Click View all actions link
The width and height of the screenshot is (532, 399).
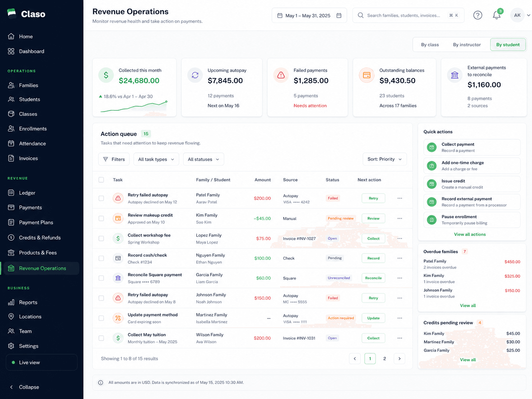click(470, 234)
